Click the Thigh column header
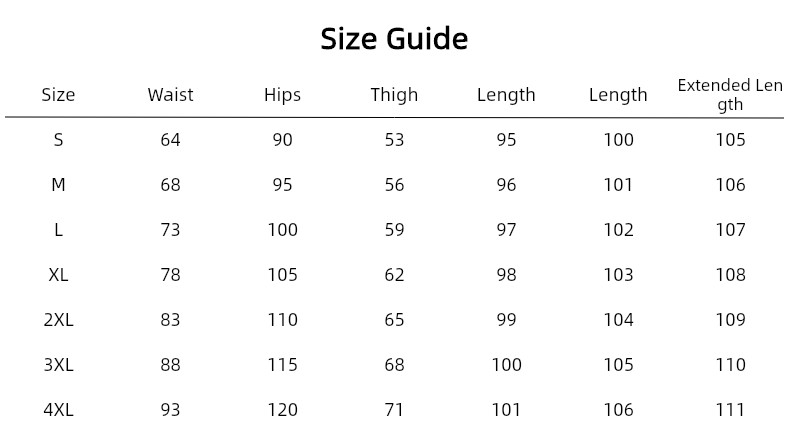Viewport: 789px width, 445px height. (x=394, y=95)
